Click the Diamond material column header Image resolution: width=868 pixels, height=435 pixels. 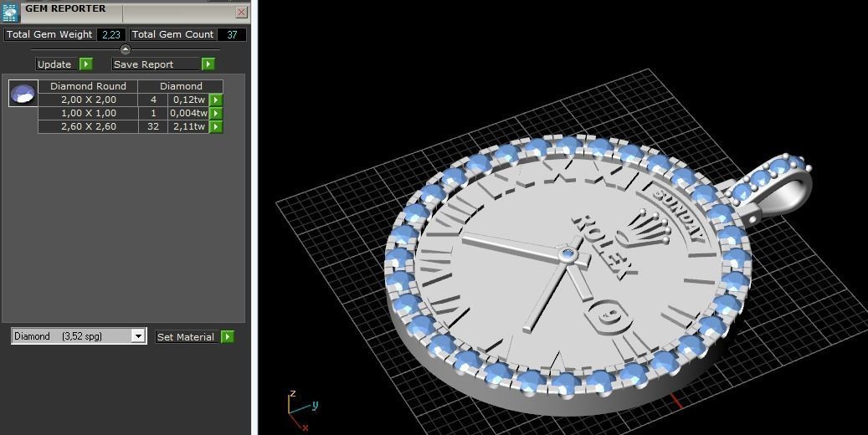[x=181, y=86]
